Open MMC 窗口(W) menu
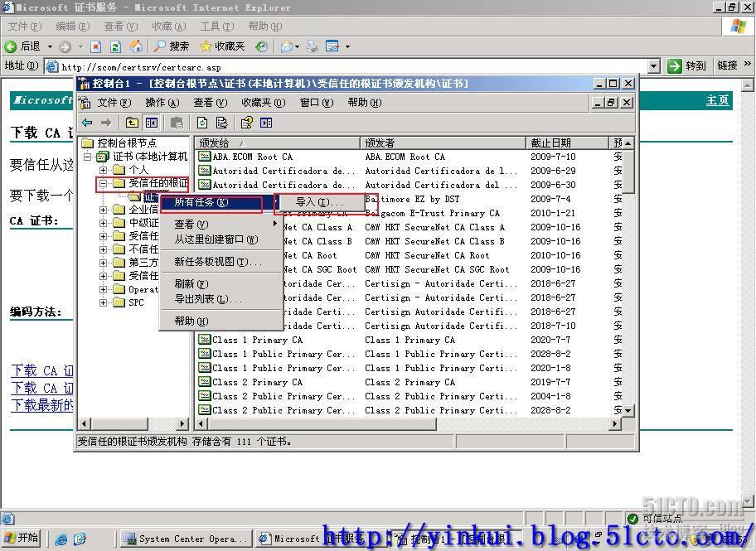Image resolution: width=756 pixels, height=551 pixels. pos(317,103)
